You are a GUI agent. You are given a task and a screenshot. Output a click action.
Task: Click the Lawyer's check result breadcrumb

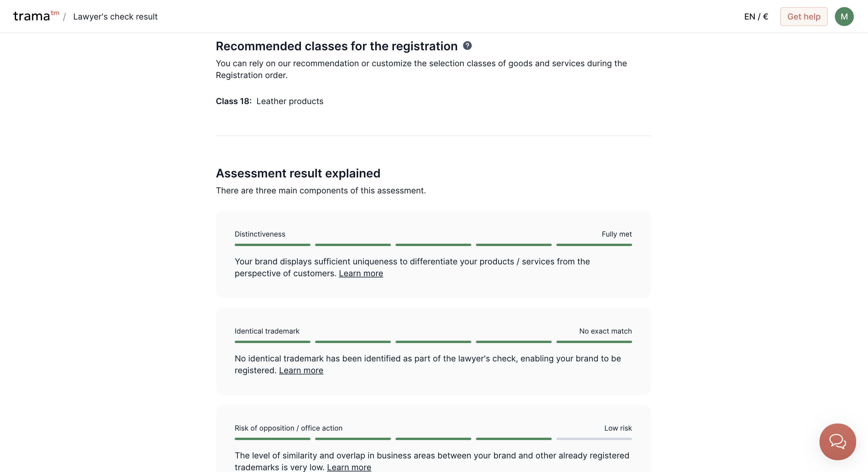115,17
